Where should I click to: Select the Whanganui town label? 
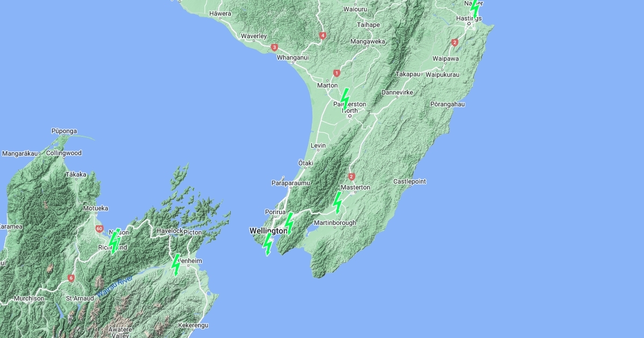point(293,57)
